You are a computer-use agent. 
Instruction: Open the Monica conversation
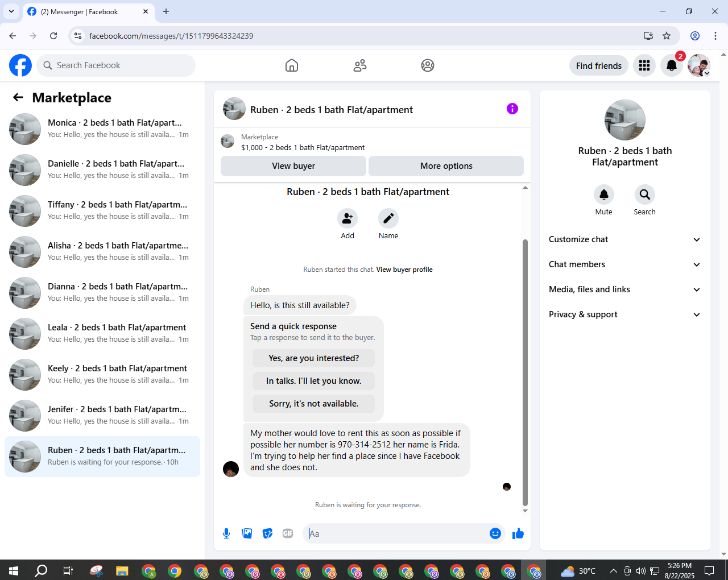click(x=102, y=129)
